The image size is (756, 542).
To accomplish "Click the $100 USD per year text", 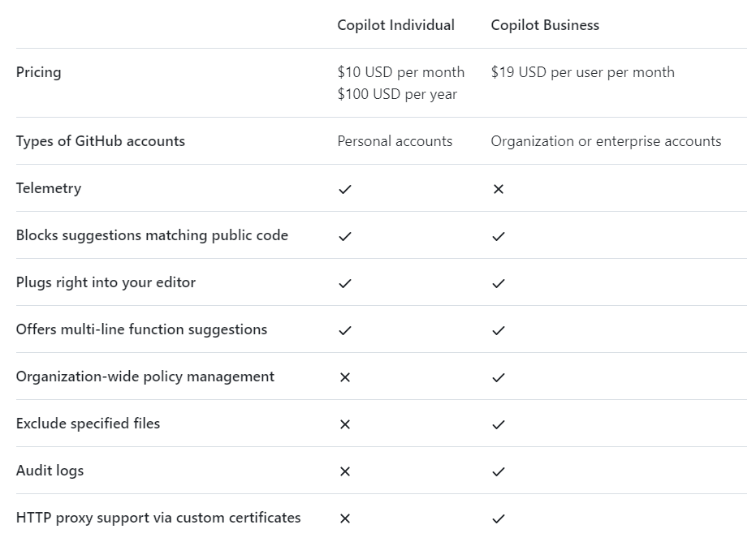I will click(397, 94).
